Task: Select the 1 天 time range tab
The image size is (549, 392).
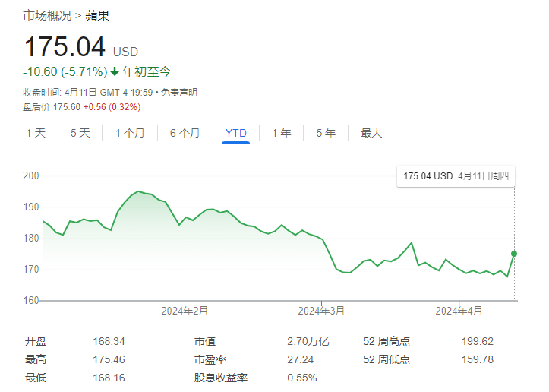Action: (36, 133)
